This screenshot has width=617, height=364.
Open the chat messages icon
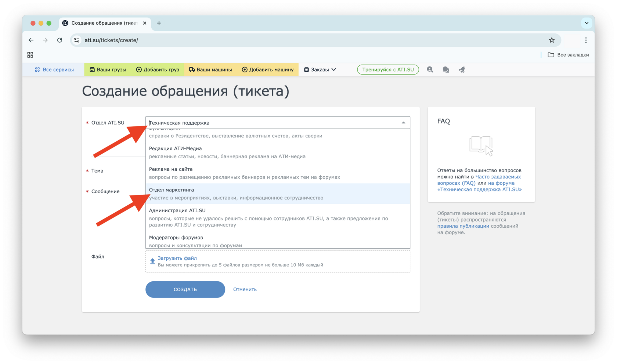(446, 69)
